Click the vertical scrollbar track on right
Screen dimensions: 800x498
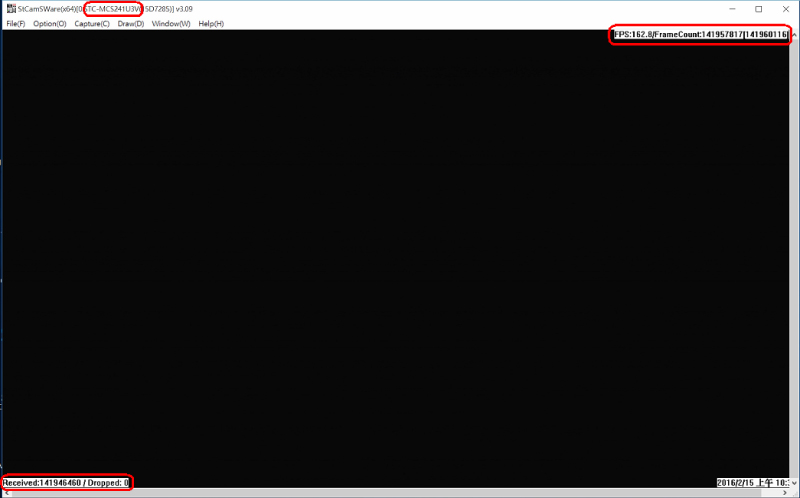pos(794,260)
